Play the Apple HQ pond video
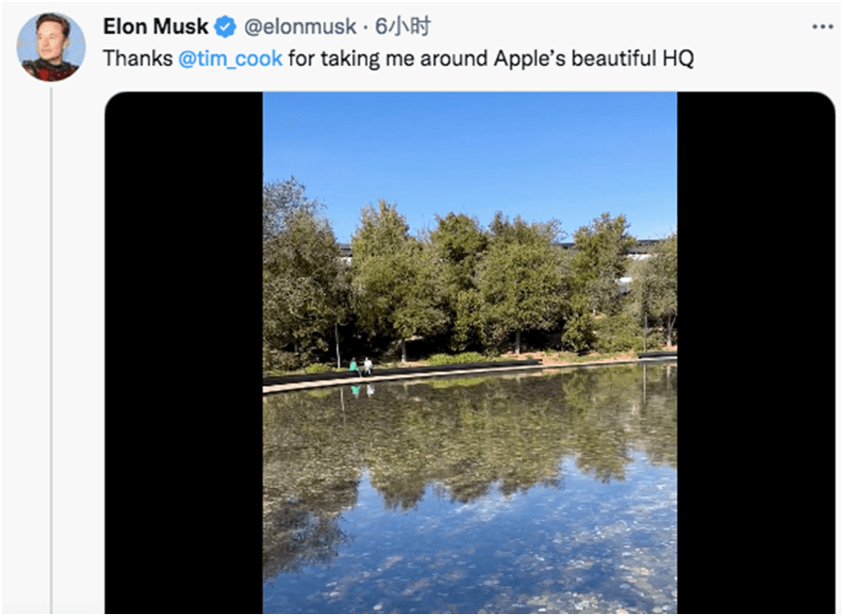This screenshot has height=616, width=843. pyautogui.click(x=470, y=352)
